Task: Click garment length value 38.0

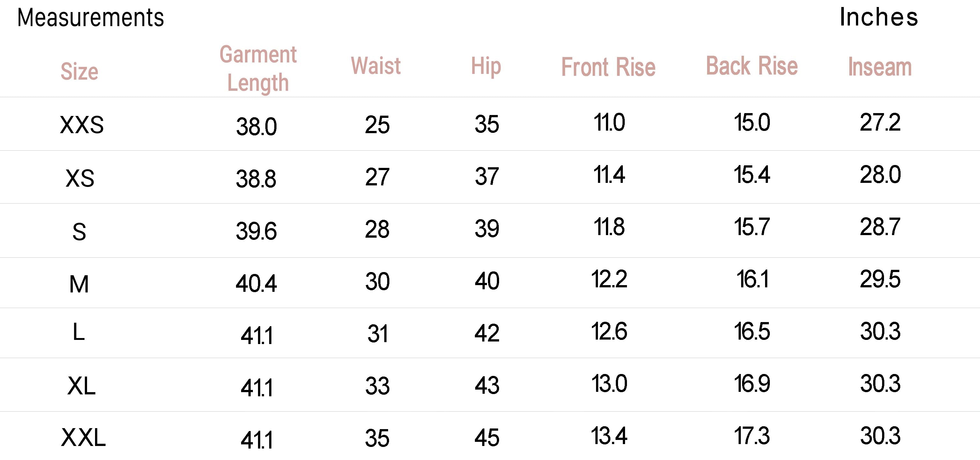Action: coord(256,126)
